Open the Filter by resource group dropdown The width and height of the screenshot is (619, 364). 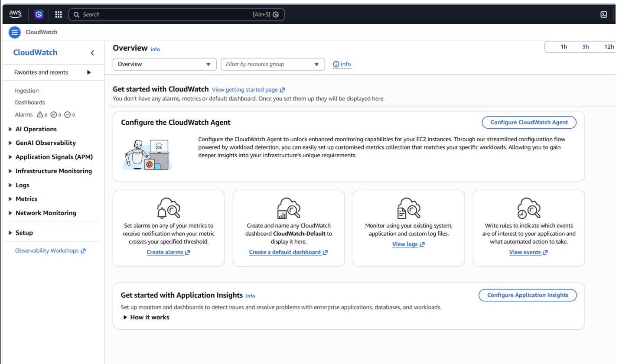273,64
